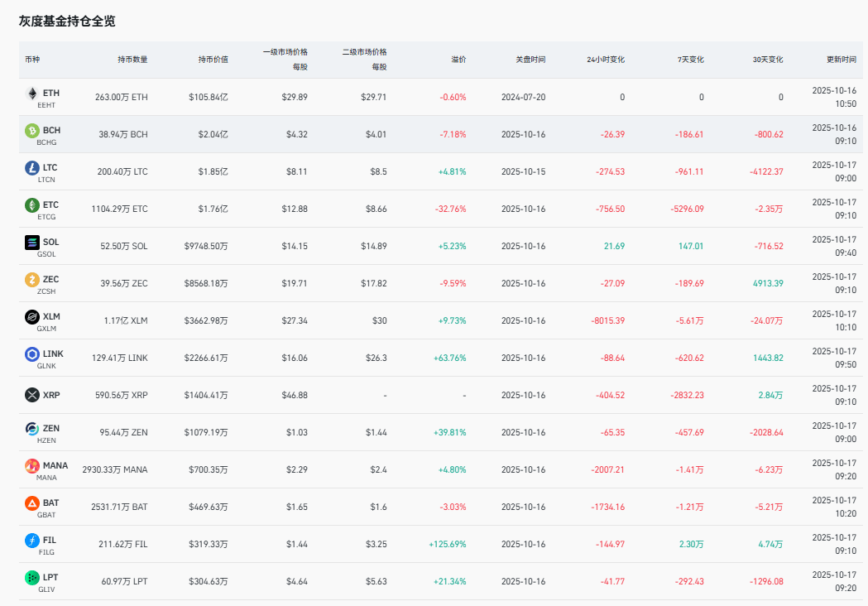Sort by 持币数量 column header
This screenshot has height=606, width=868.
pyautogui.click(x=133, y=60)
